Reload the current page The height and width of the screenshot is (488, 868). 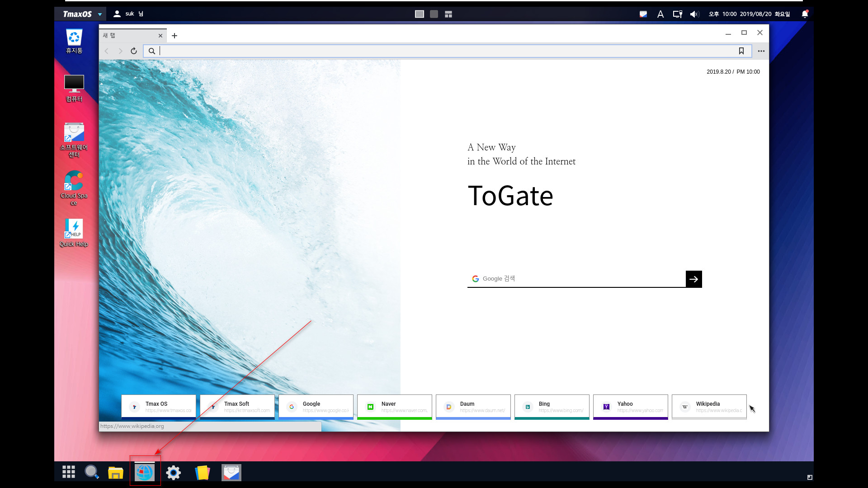134,51
